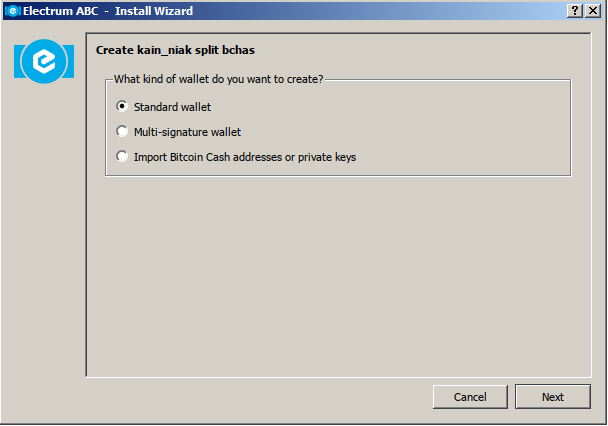This screenshot has width=608, height=426.
Task: Select the Import Bitcoin Cash addresses radio circle
Action: tap(122, 156)
